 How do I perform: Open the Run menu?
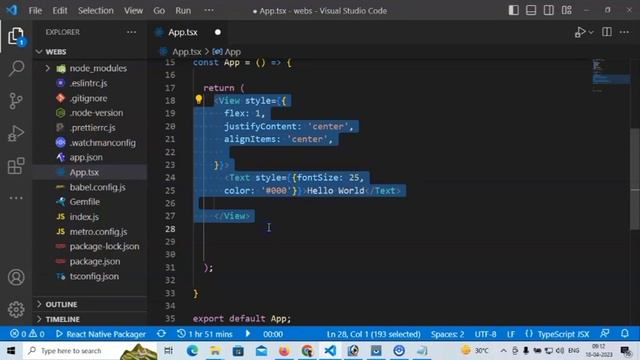(x=183, y=11)
